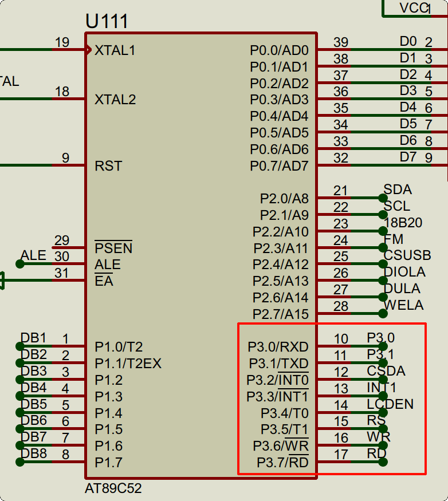The image size is (448, 501).
Task: Click the ALE net terminal dot on left
Action: pyautogui.click(x=20, y=264)
